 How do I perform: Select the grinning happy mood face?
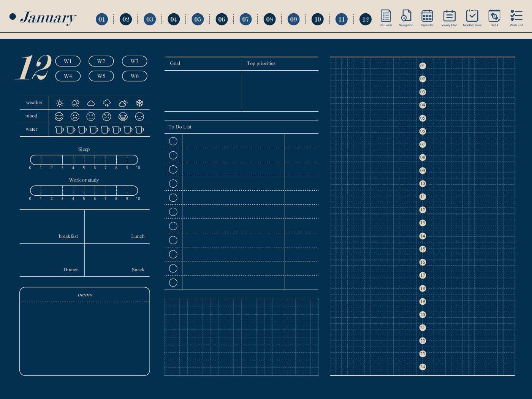tap(75, 116)
